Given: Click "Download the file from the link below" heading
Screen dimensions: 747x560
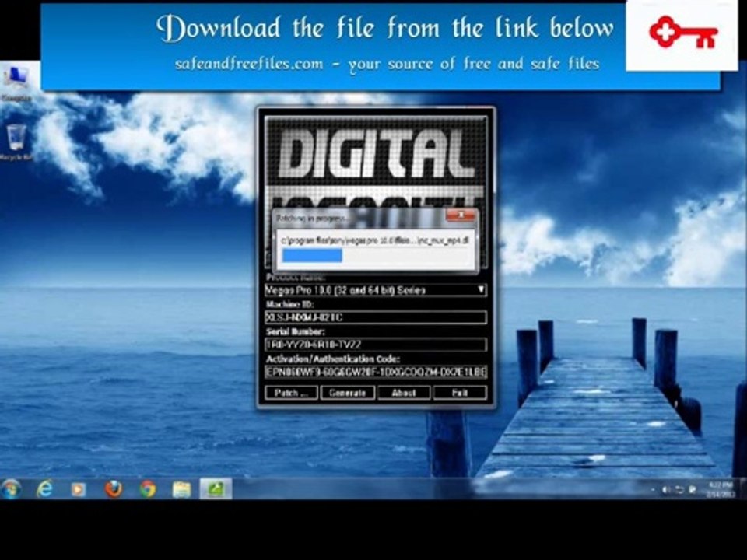Looking at the screenshot, I should point(385,27).
